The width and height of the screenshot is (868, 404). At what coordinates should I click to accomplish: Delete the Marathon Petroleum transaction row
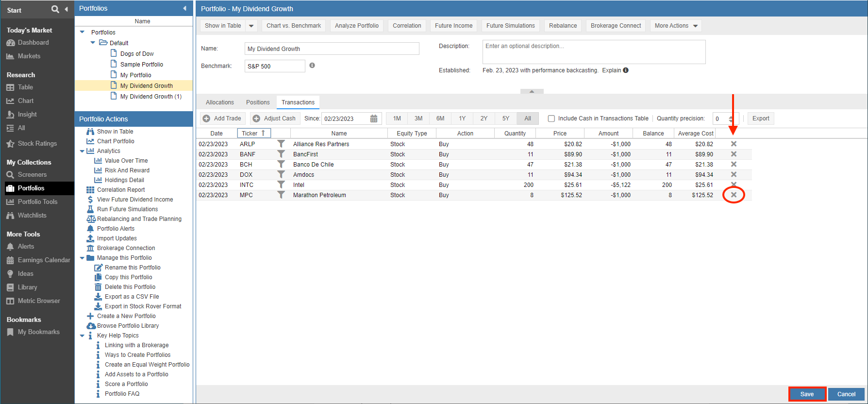(734, 195)
